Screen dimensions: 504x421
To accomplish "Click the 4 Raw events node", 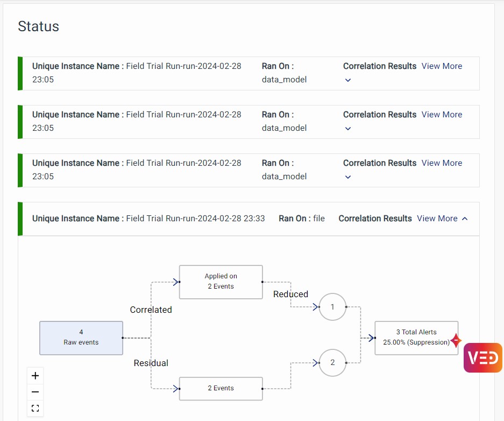I will pyautogui.click(x=81, y=338).
